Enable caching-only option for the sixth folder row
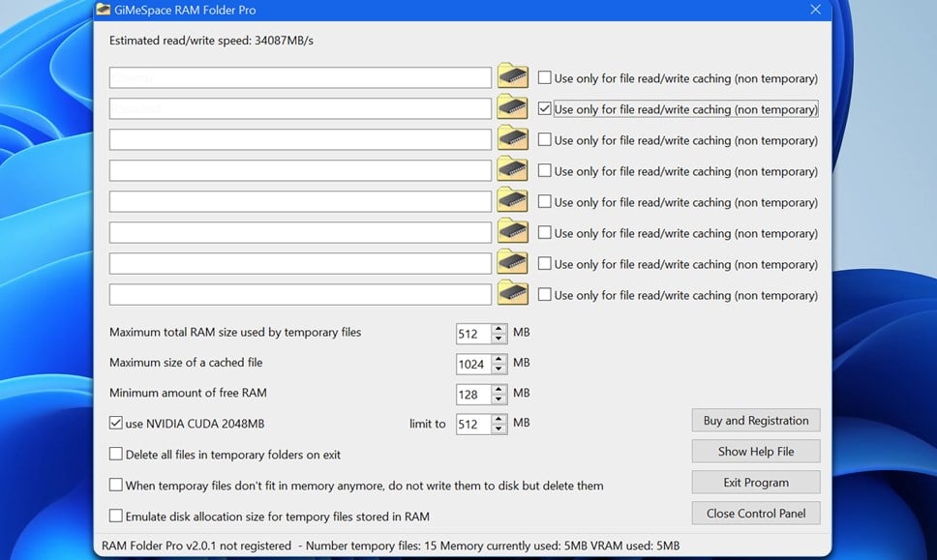The width and height of the screenshot is (937, 560). coord(544,233)
